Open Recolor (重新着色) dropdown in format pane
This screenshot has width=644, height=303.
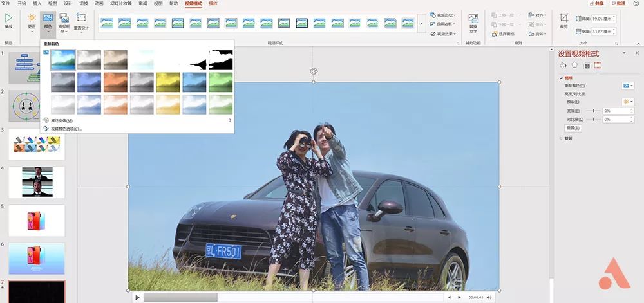627,86
